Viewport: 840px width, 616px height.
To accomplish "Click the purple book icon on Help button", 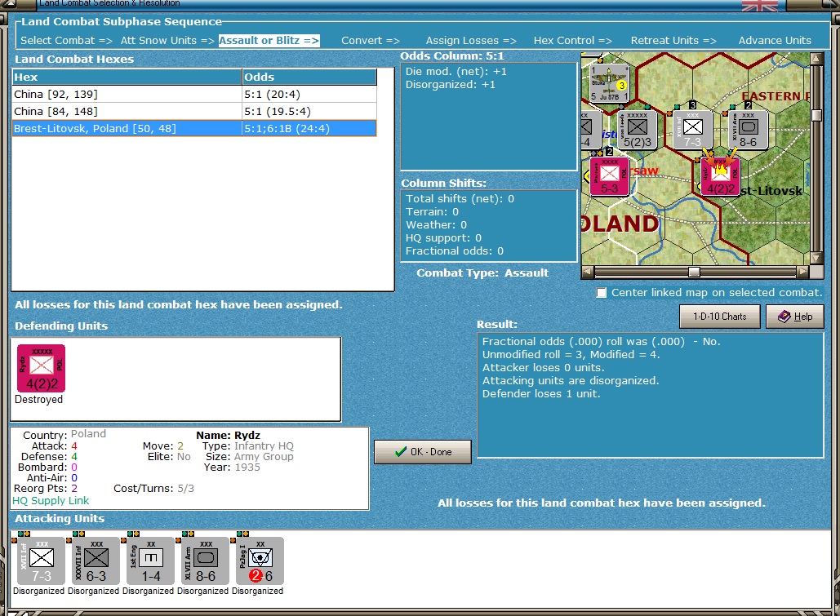I will (x=784, y=317).
